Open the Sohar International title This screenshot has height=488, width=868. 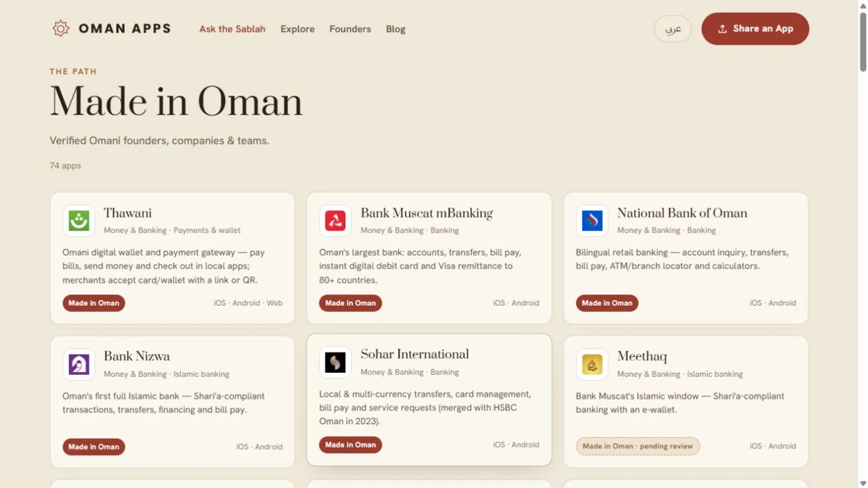[x=414, y=354]
